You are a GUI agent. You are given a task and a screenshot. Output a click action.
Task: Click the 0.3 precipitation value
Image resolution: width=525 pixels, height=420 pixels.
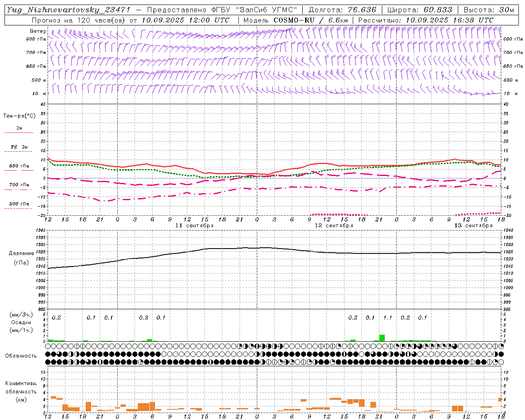(x=144, y=317)
